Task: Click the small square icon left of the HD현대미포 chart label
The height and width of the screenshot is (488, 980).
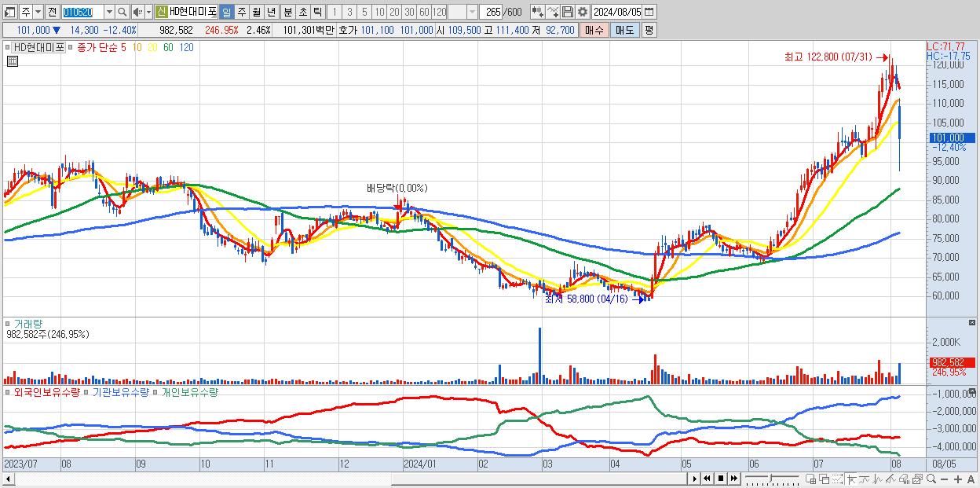Action: click(7, 47)
